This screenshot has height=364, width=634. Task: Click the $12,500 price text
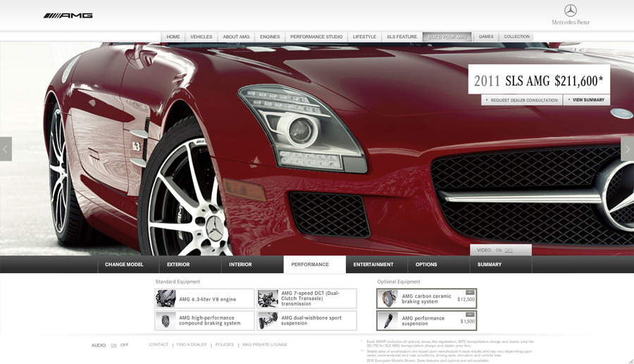point(466,300)
